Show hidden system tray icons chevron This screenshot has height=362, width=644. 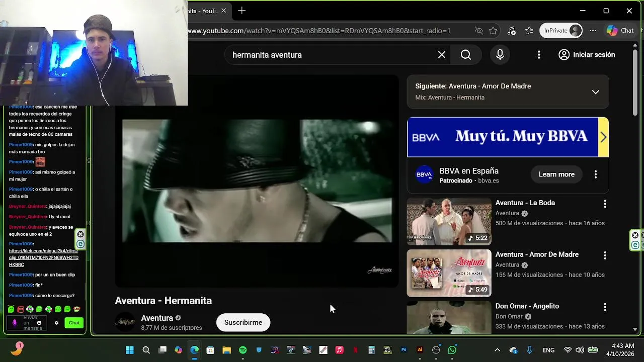(497, 350)
